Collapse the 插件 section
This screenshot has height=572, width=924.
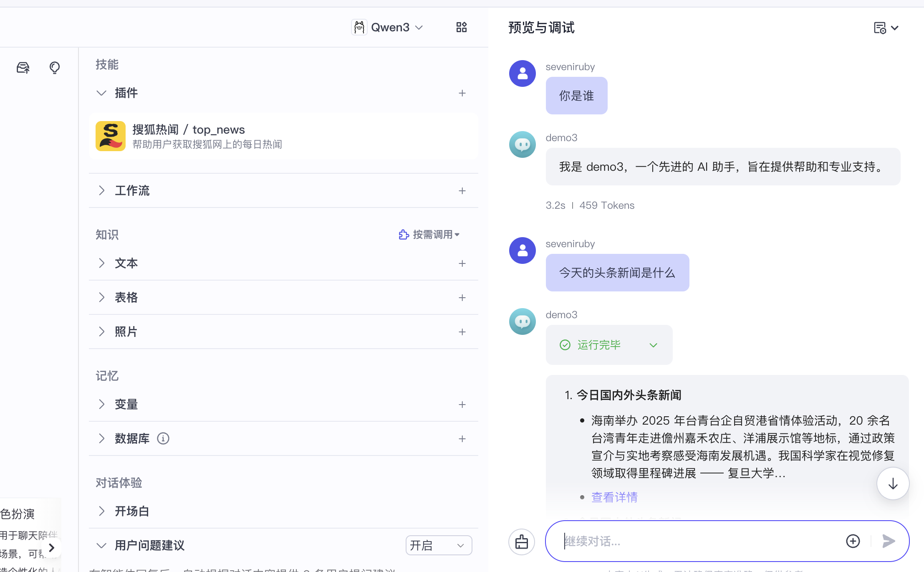point(101,93)
